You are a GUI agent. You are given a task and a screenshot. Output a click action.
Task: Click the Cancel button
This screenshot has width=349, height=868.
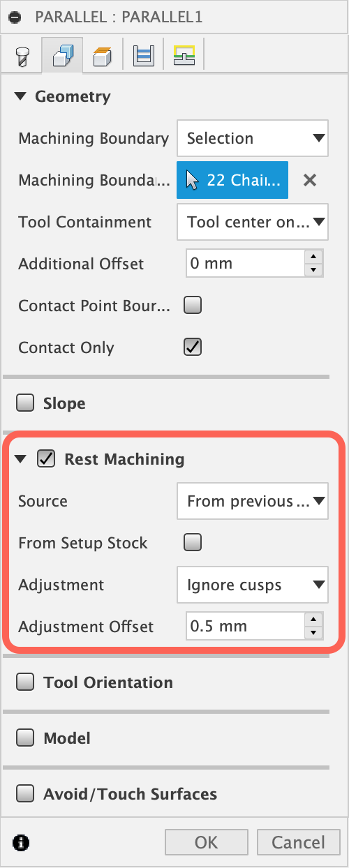(x=298, y=842)
